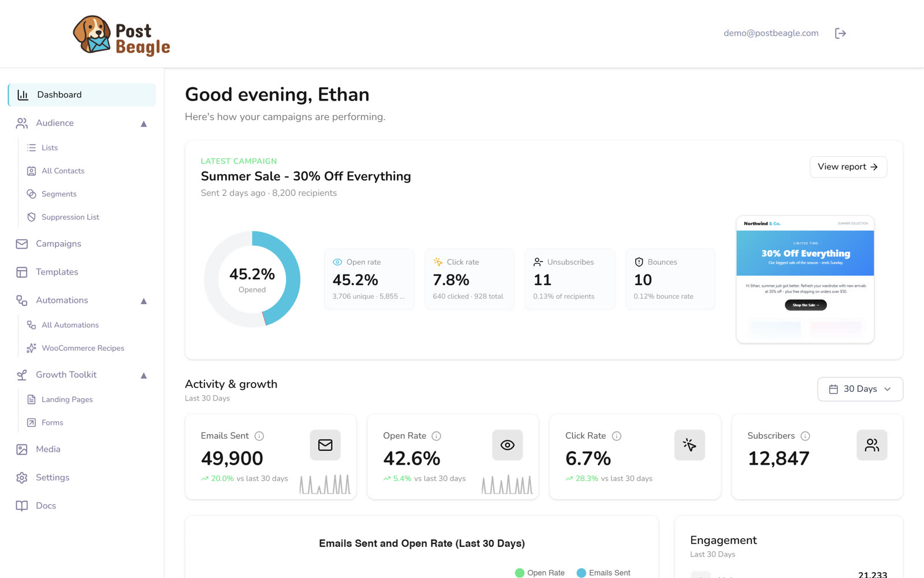Viewport: 924px width, 578px height.
Task: Open Lists under Audience
Action: point(50,148)
